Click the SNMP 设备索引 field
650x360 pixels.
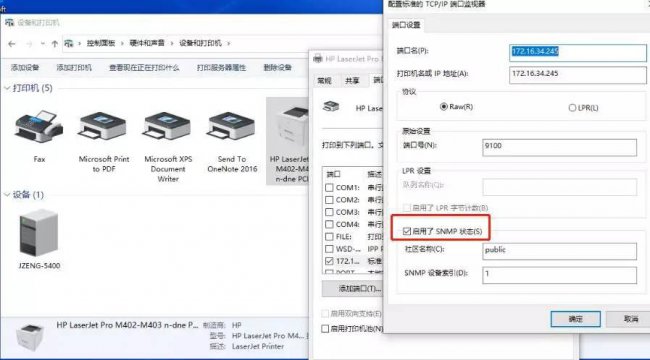click(559, 274)
